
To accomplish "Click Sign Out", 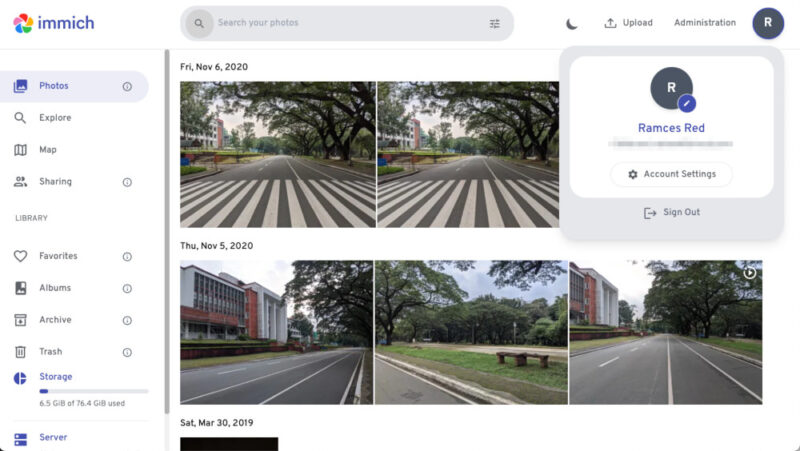I will 671,212.
